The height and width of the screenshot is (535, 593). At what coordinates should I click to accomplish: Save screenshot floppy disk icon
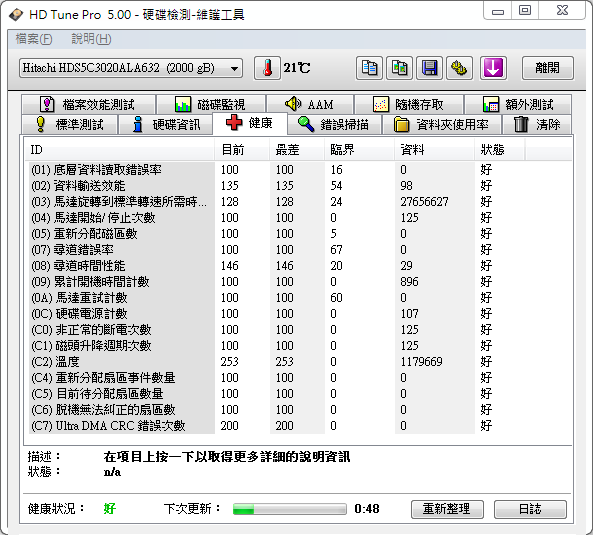point(429,68)
